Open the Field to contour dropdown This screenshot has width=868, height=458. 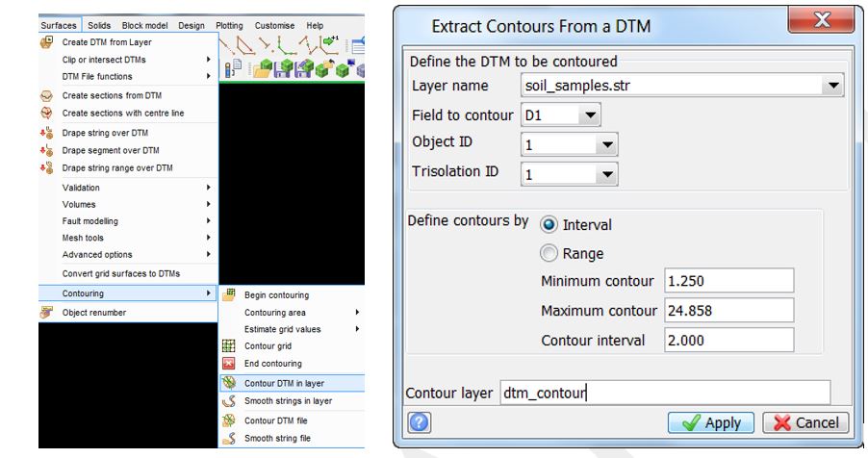[x=590, y=115]
